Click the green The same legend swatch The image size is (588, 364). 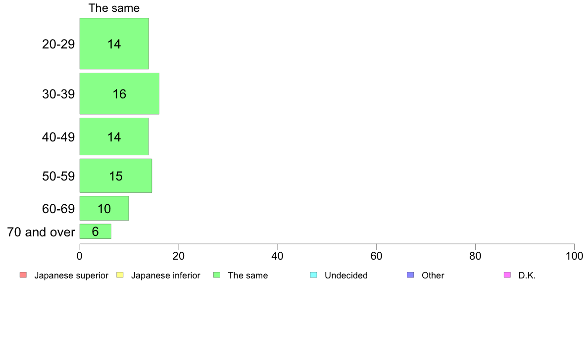(217, 275)
